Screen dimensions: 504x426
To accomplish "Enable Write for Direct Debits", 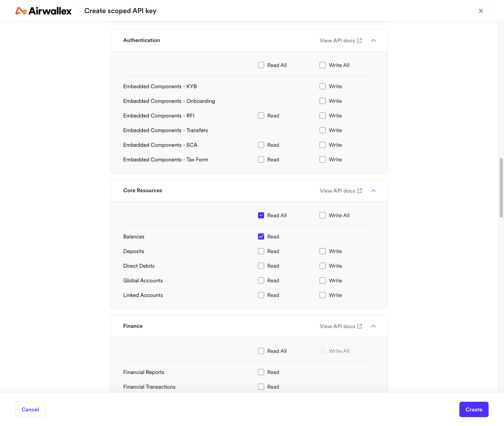I will (x=323, y=266).
